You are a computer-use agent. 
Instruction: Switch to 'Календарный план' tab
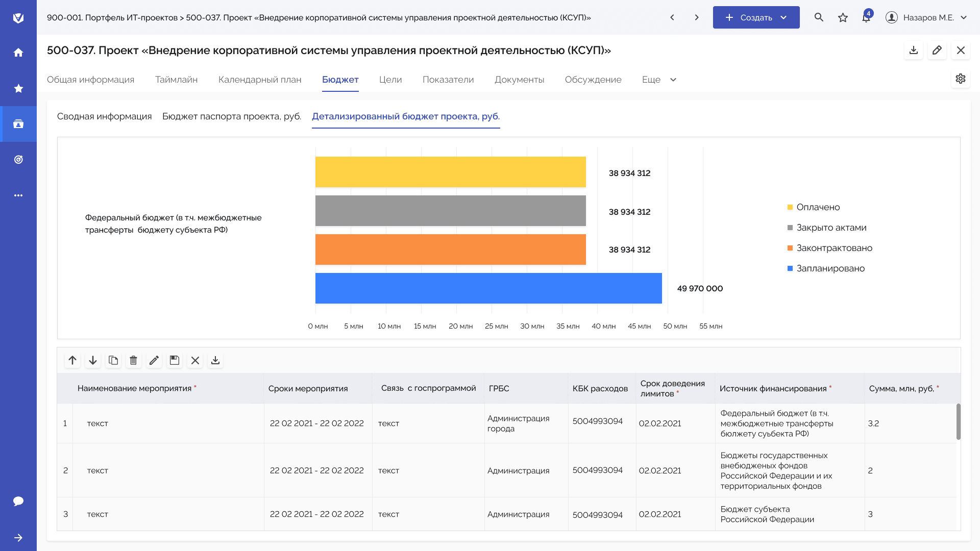(260, 80)
